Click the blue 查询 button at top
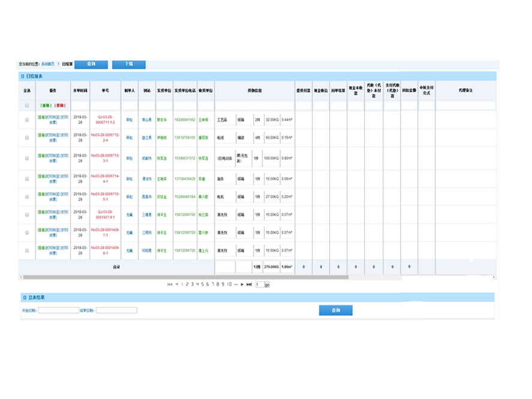 pos(92,64)
